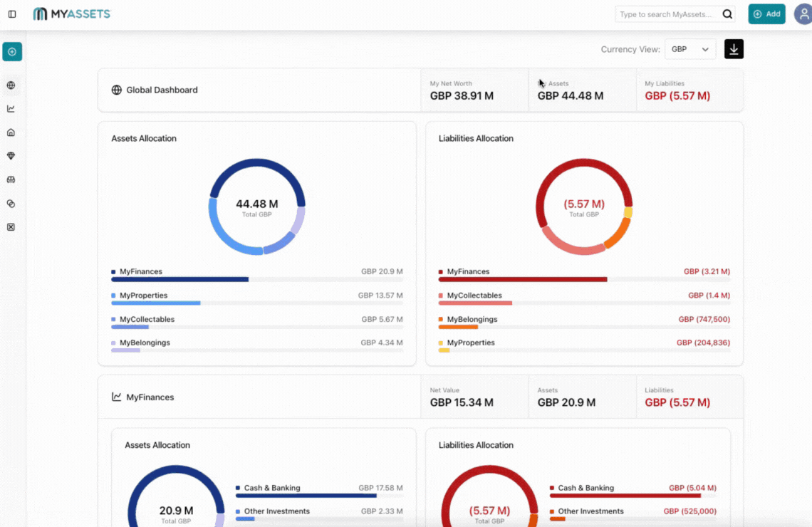Click the overlapping circles sidebar icon

coord(11,204)
